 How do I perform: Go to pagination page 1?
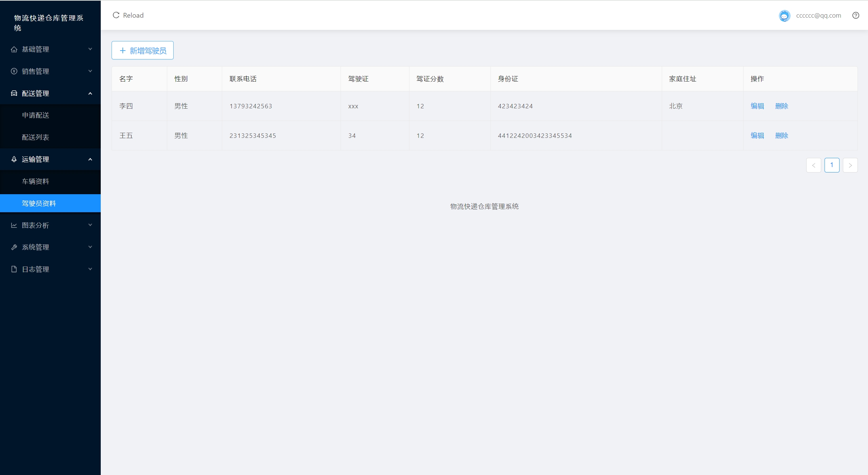point(832,165)
